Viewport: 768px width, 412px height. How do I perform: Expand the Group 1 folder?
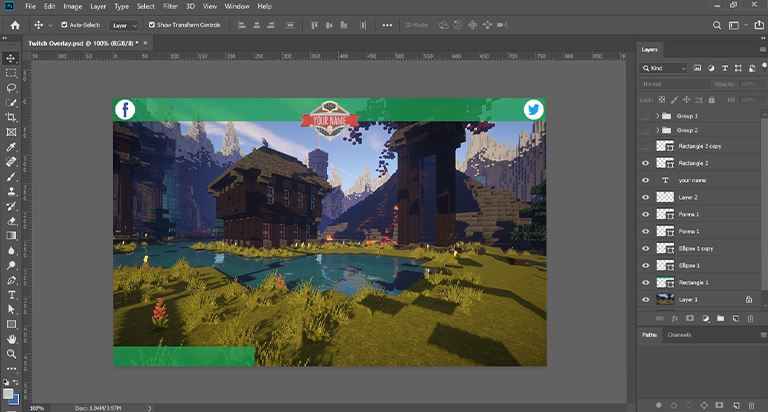click(657, 116)
